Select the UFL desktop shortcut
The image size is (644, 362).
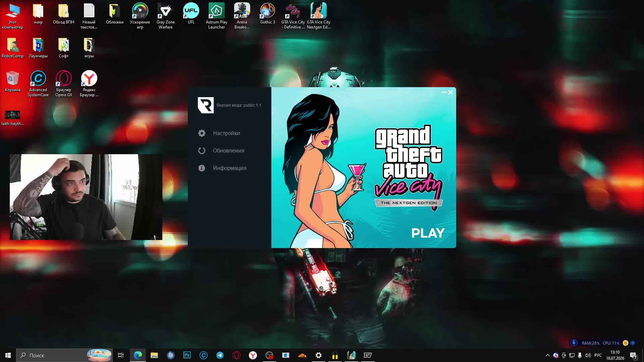191,14
